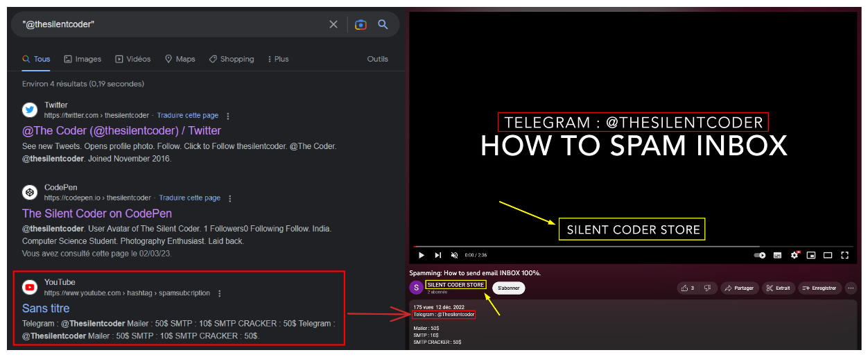This screenshot has width=868, height=357.
Task: Open the Maps tab
Action: pos(180,59)
